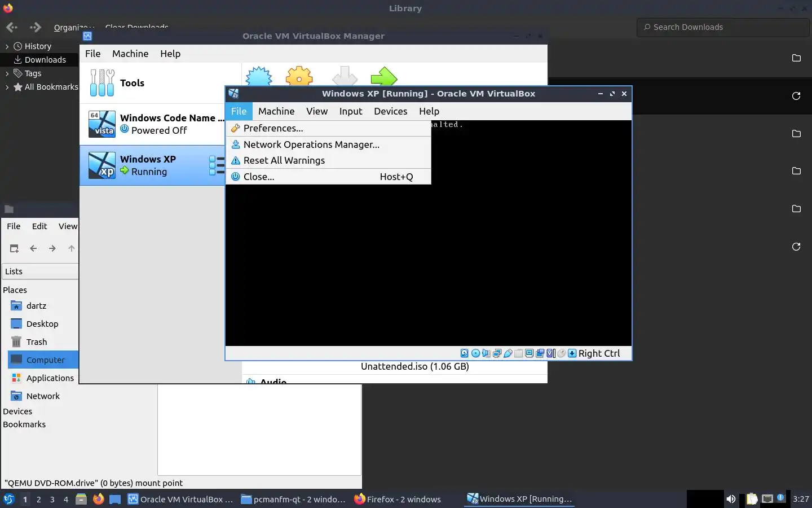Click the CPU virtualization features indicator
The image size is (812, 508).
pos(551,353)
